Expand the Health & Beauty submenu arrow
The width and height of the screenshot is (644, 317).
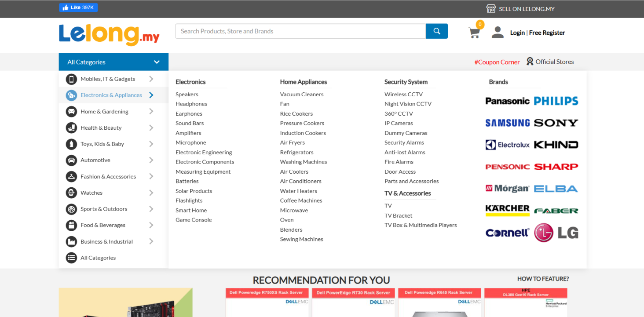point(151,128)
